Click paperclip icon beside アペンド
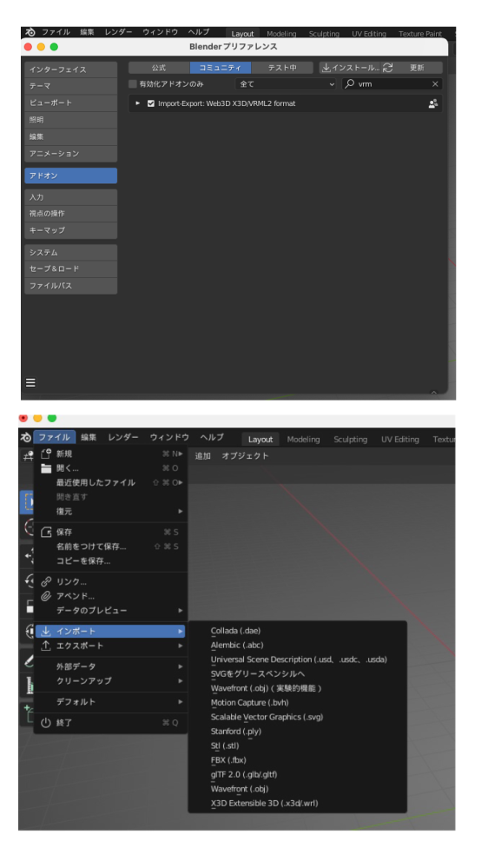The height and width of the screenshot is (868, 488). [46, 596]
